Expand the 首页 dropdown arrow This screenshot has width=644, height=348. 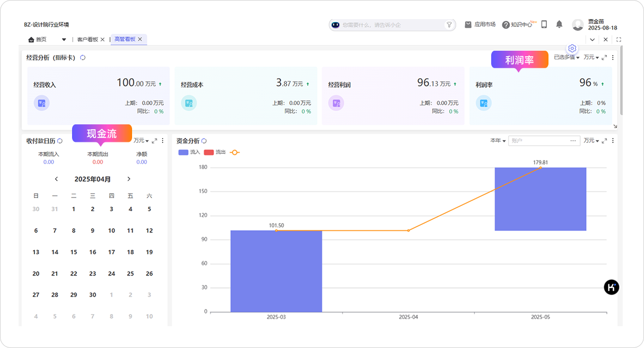click(64, 39)
